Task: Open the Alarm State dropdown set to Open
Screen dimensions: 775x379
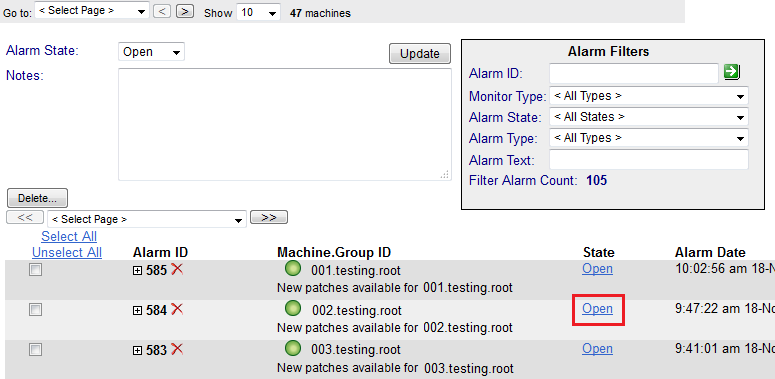Action: tap(151, 52)
